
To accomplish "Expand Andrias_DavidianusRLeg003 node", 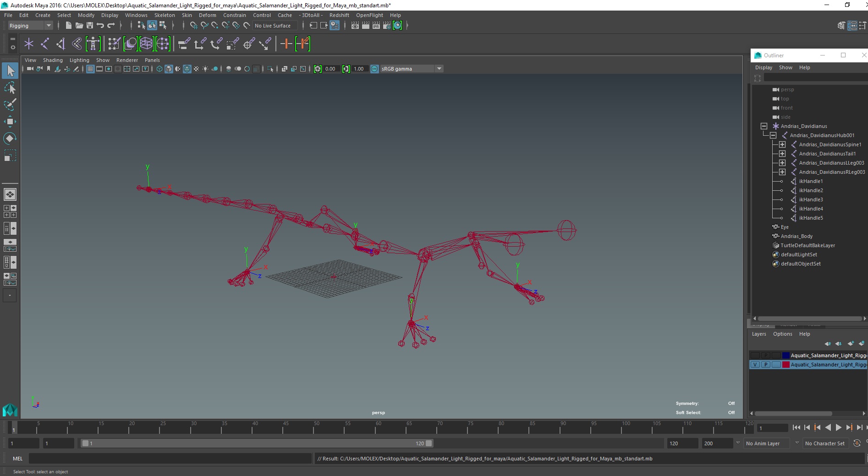I will pyautogui.click(x=782, y=172).
